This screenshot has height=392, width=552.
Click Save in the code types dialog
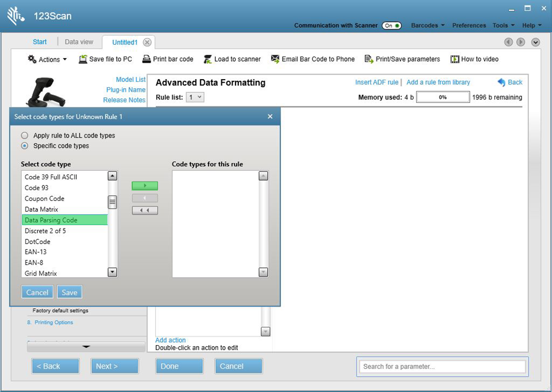point(70,292)
